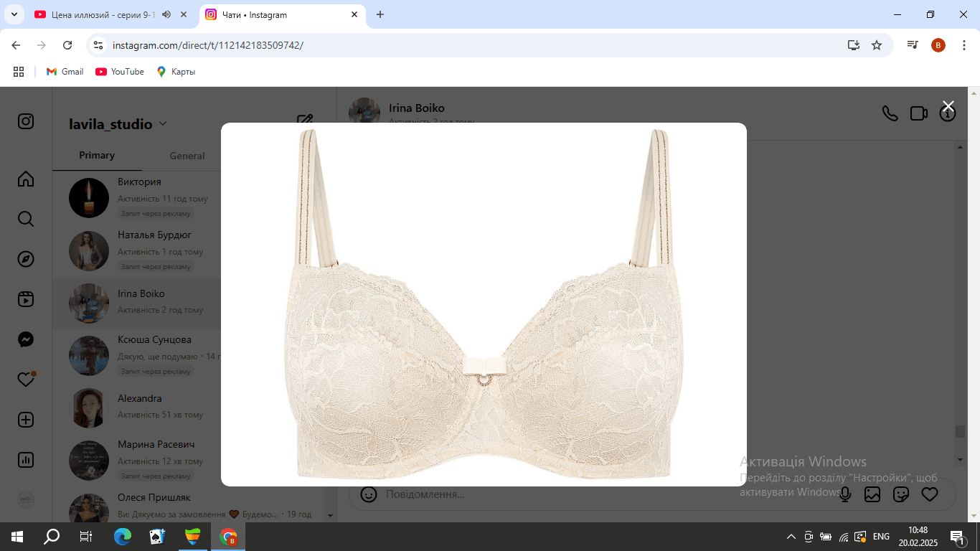Open the chat with Alexandra
This screenshot has height=551, width=980.
pyautogui.click(x=189, y=408)
